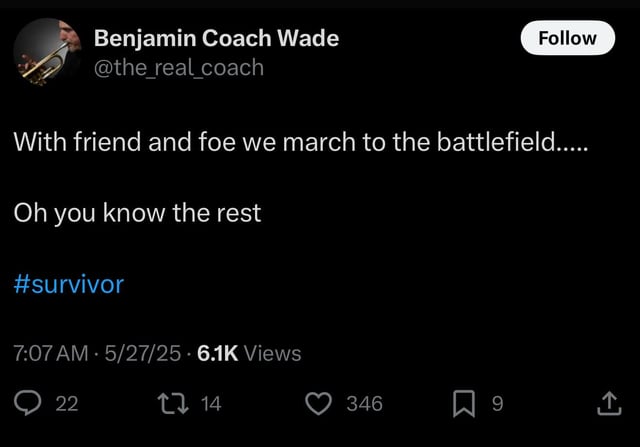
Task: Click the display name Benjamin Coach Wade
Action: [216, 39]
